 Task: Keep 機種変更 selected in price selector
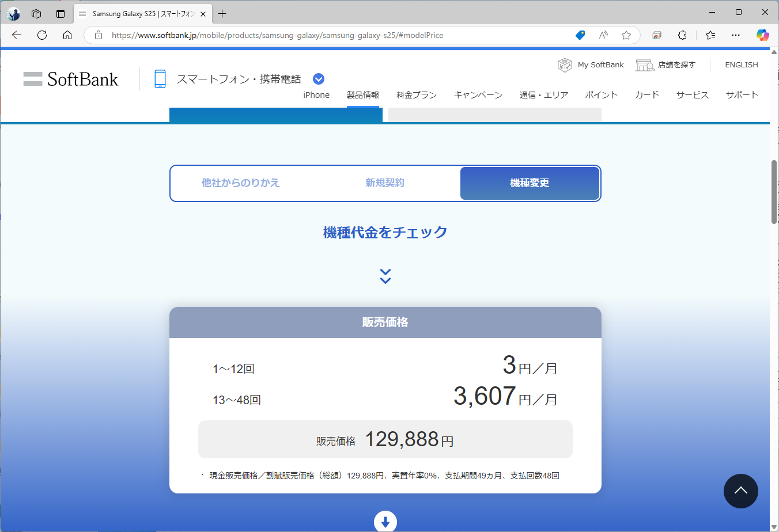(529, 183)
